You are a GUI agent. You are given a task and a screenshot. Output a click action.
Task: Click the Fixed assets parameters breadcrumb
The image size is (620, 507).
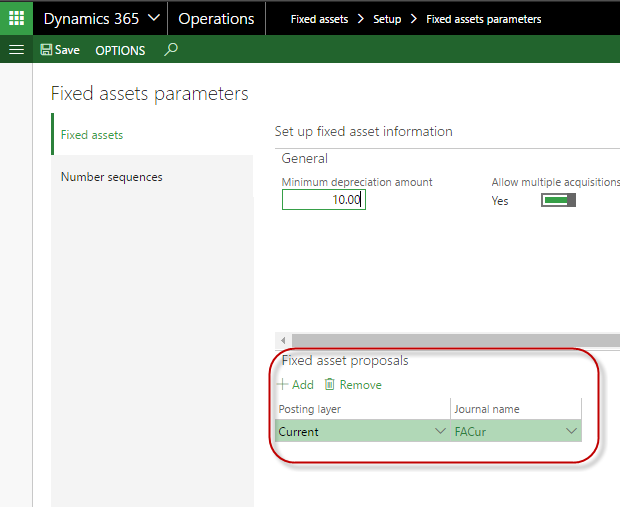(x=484, y=19)
